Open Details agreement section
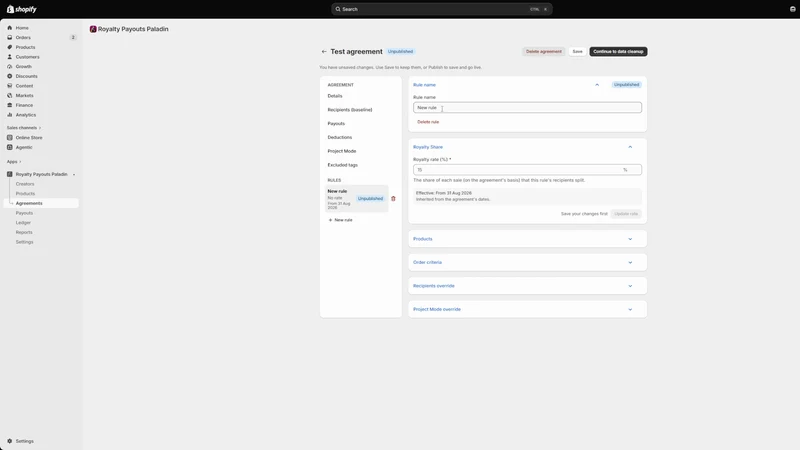The height and width of the screenshot is (450, 800). coord(335,96)
